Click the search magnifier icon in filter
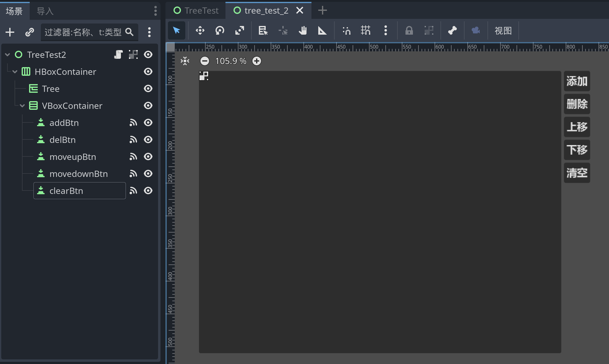The image size is (609, 364). pos(130,32)
